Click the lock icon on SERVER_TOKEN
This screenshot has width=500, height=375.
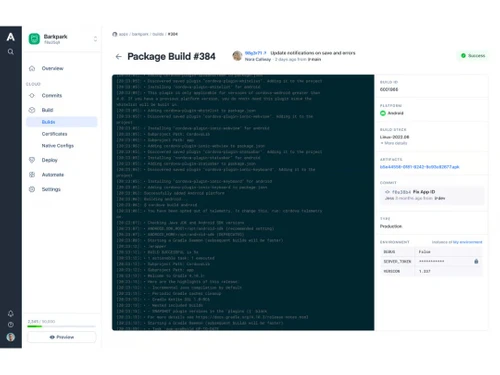(476, 261)
